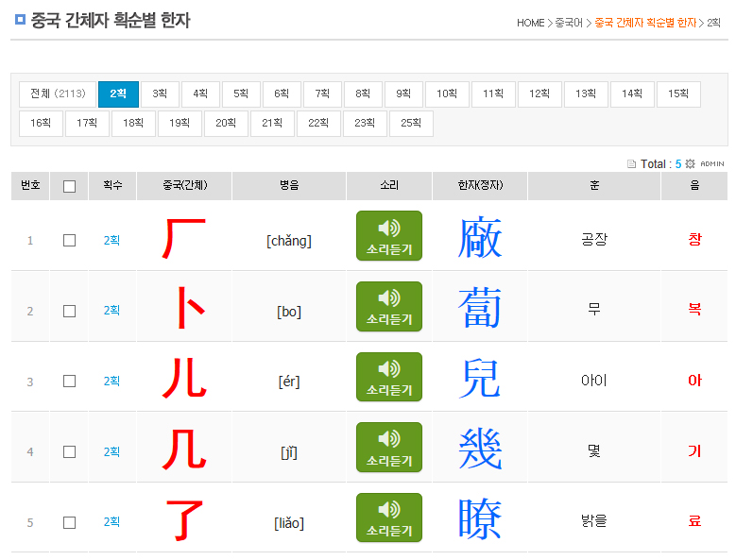This screenshot has height=560, width=736.
Task: Click the document icon beside Total
Action: [x=632, y=163]
